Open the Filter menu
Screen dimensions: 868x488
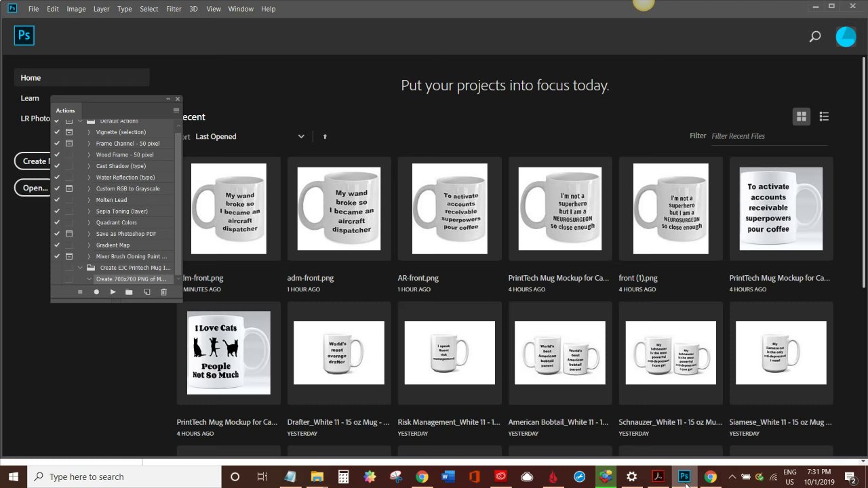coord(174,9)
